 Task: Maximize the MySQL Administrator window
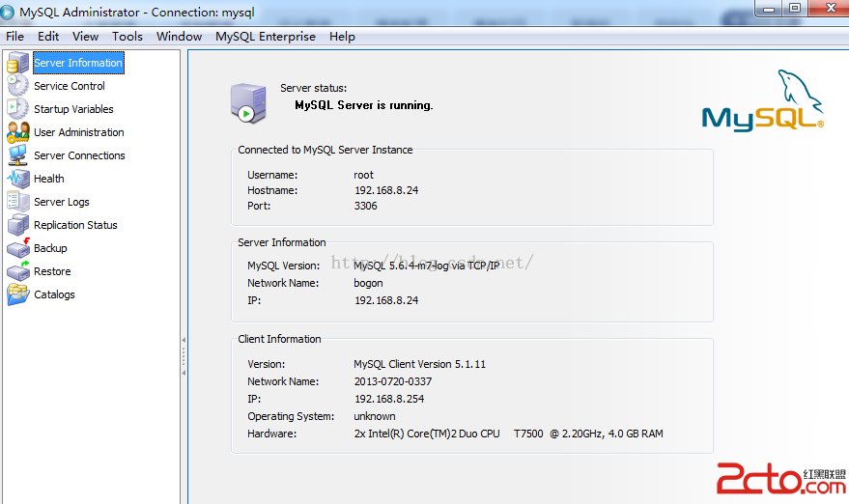coord(795,8)
